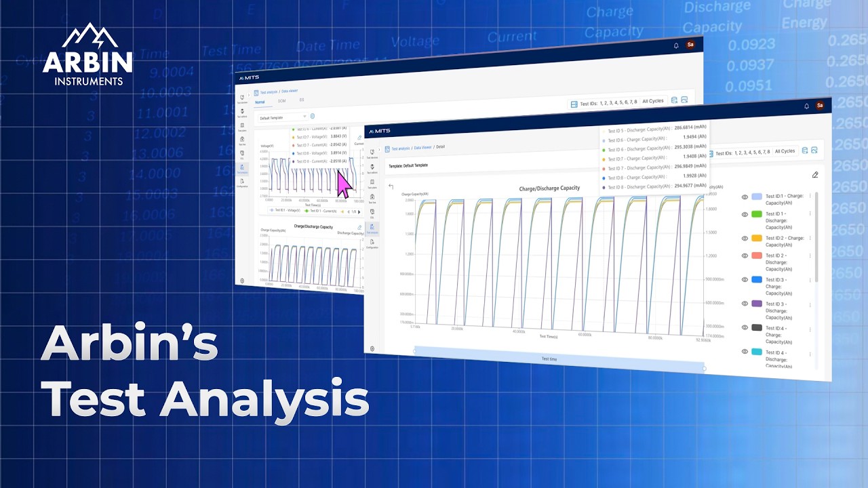
Task: Click Data Viewer breadcrumb in front window
Action: [422, 147]
